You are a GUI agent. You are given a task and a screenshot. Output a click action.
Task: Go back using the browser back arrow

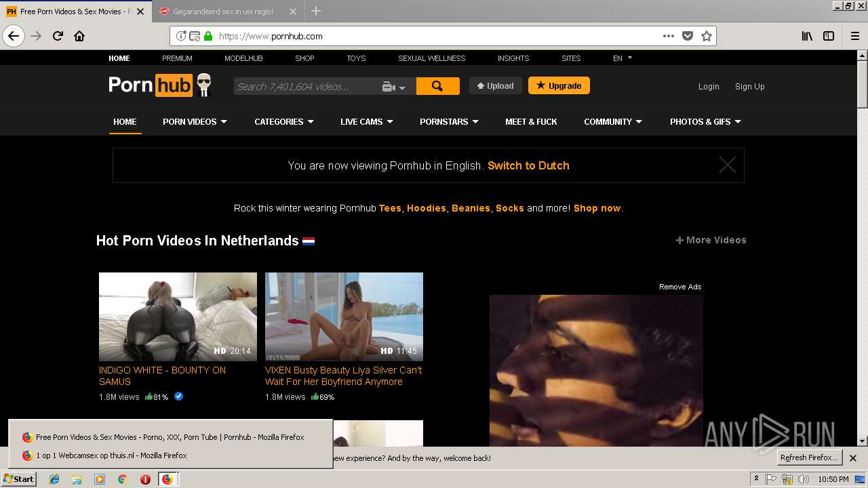click(14, 36)
